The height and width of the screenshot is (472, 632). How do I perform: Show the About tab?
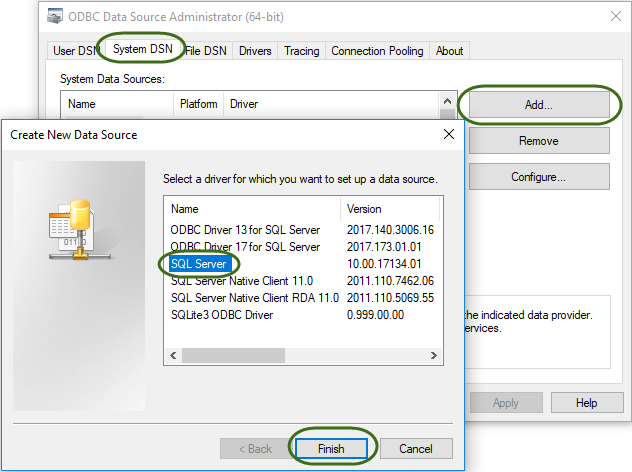point(449,51)
